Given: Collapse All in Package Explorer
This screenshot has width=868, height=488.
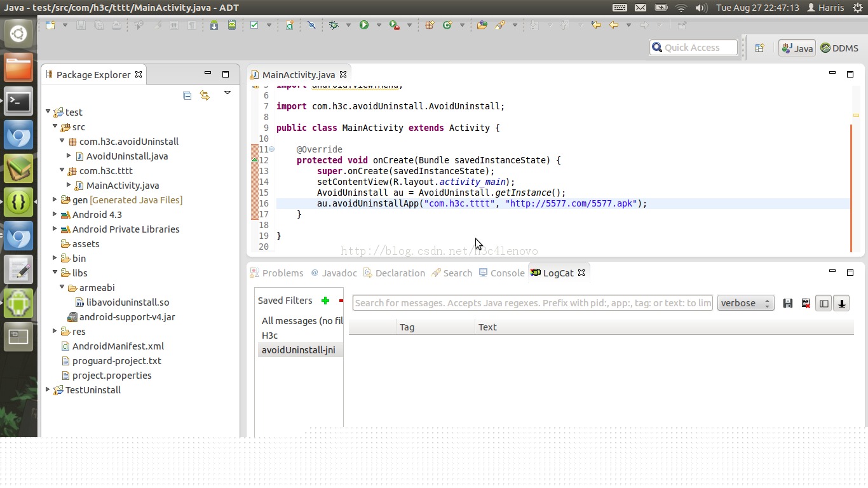Looking at the screenshot, I should point(187,95).
